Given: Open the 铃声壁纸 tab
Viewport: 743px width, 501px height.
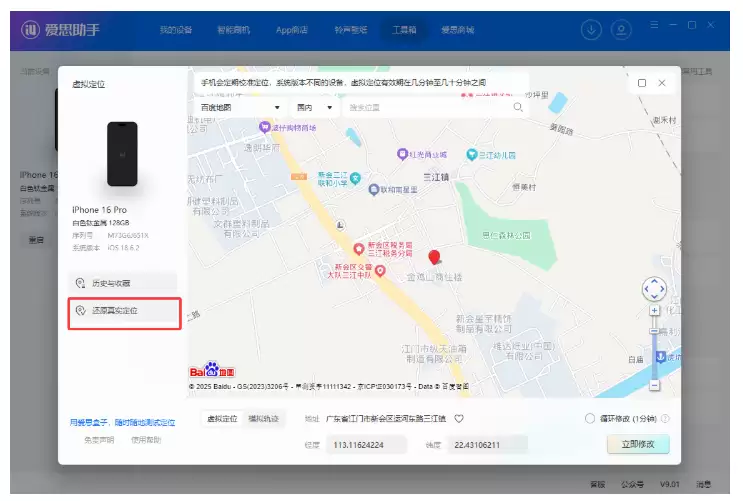Looking at the screenshot, I should click(x=351, y=30).
